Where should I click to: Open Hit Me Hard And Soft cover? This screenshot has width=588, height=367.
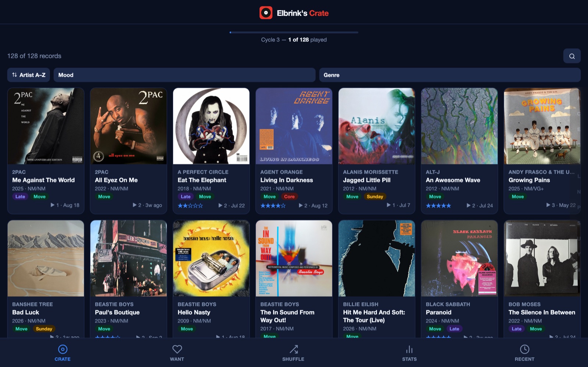click(377, 258)
